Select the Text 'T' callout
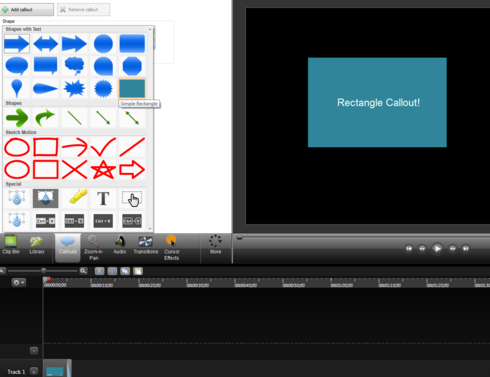This screenshot has width=490, height=377. (x=103, y=198)
